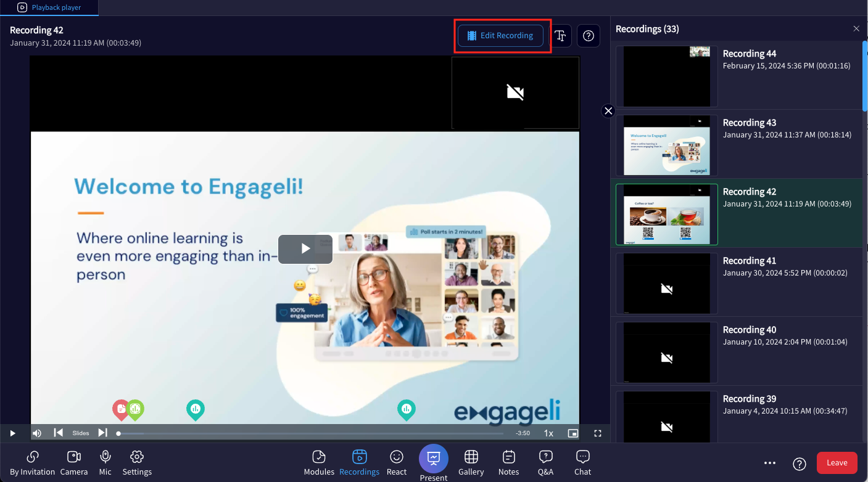Toggle picture-in-picture mode in the player
This screenshot has width=868, height=482.
click(x=572, y=433)
